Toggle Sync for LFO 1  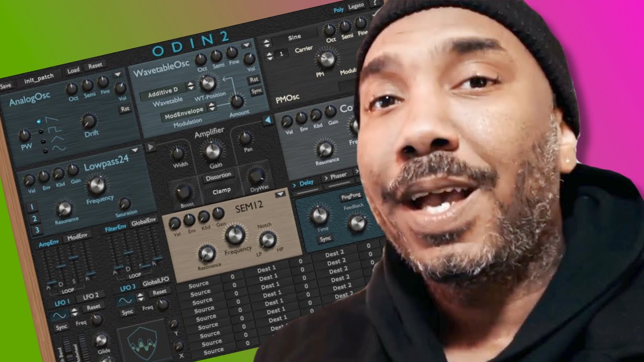click(62, 327)
